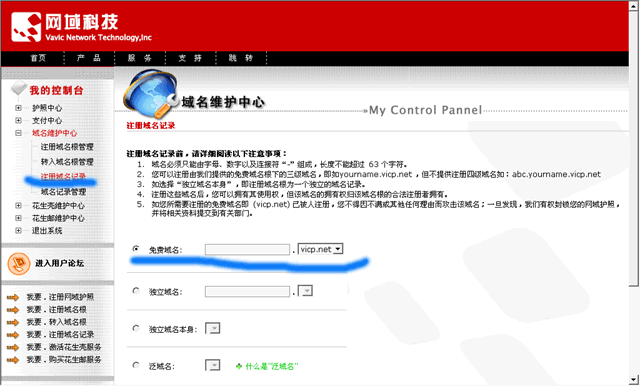Follow the 我要.注册域名根 link
The width and height of the screenshot is (640, 386).
tap(57, 310)
